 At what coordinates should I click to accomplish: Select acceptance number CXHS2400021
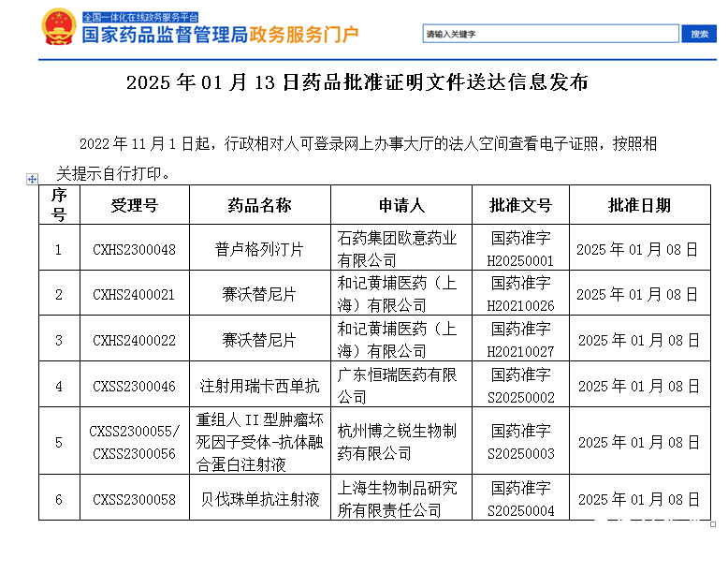tap(134, 294)
